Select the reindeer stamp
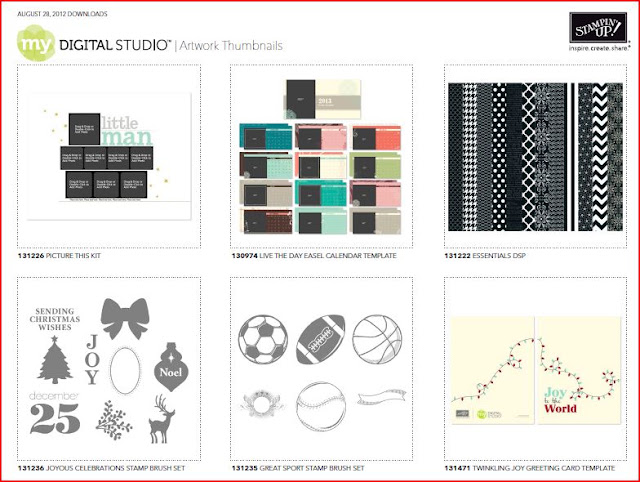 pos(161,419)
